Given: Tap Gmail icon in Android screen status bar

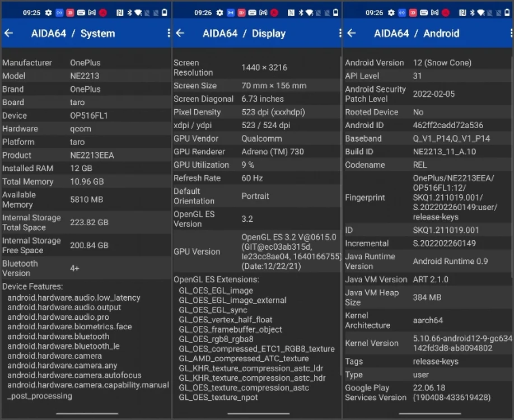Looking at the screenshot, I should (434, 12).
